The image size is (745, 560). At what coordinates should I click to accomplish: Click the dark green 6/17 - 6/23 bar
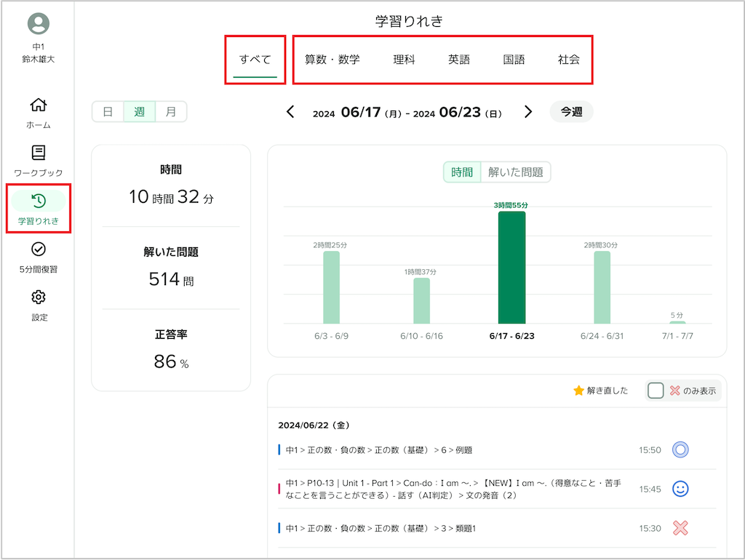pyautogui.click(x=511, y=268)
